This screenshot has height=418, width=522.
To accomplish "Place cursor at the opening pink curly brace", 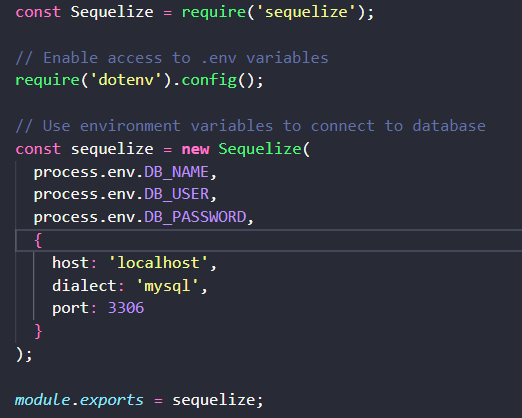I will pyautogui.click(x=38, y=240).
